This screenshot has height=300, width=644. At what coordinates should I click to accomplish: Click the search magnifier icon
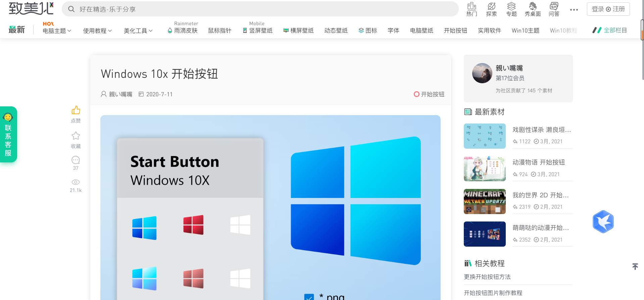71,9
